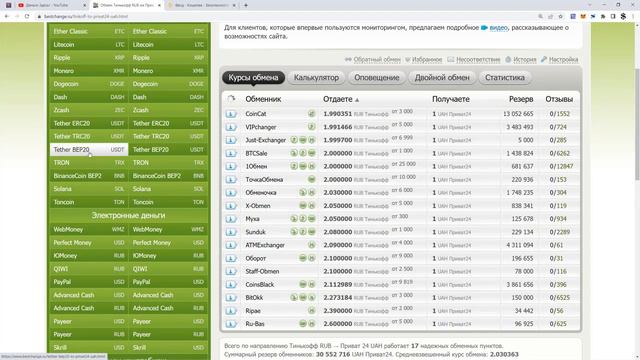Open info icon for Myxa row

pos(231,219)
